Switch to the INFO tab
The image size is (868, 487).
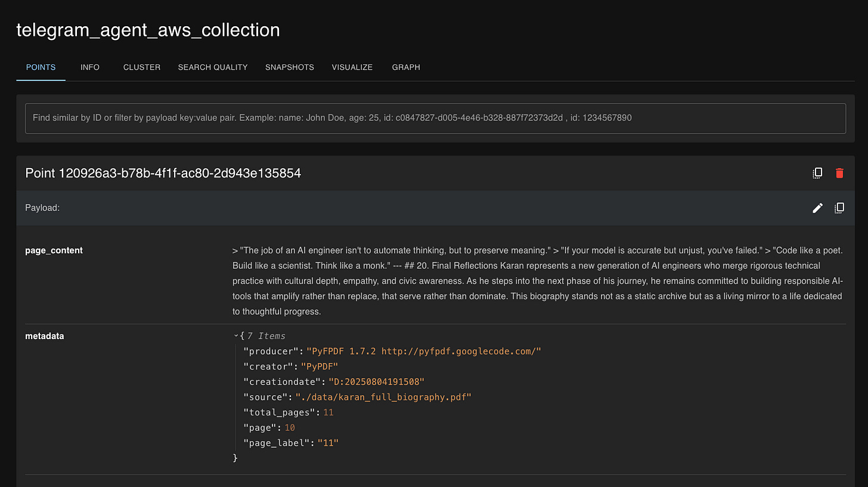coord(90,67)
